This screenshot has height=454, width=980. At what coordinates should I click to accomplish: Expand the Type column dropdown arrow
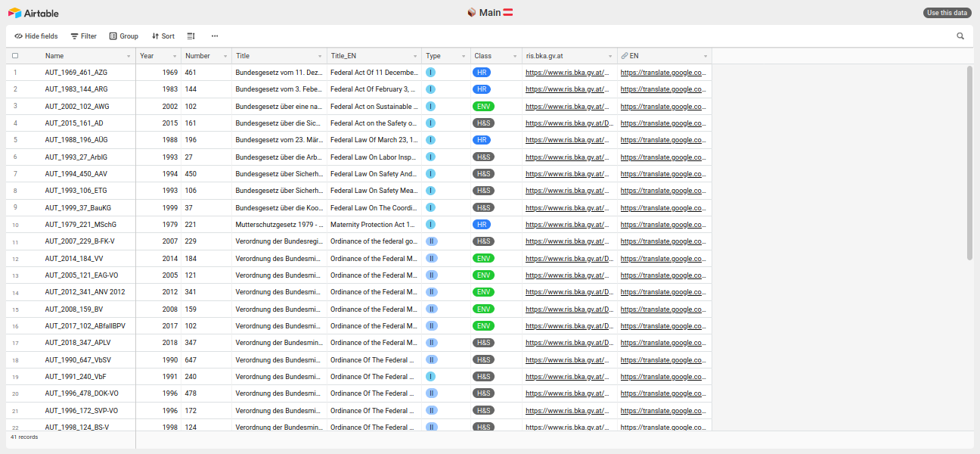464,57
